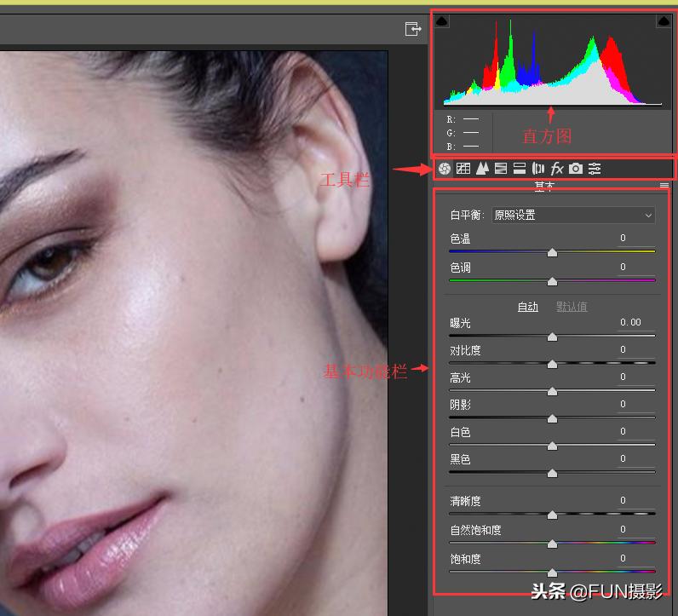678x616 pixels.
Task: Click the 色温 value field showing 0
Action: [x=635, y=239]
